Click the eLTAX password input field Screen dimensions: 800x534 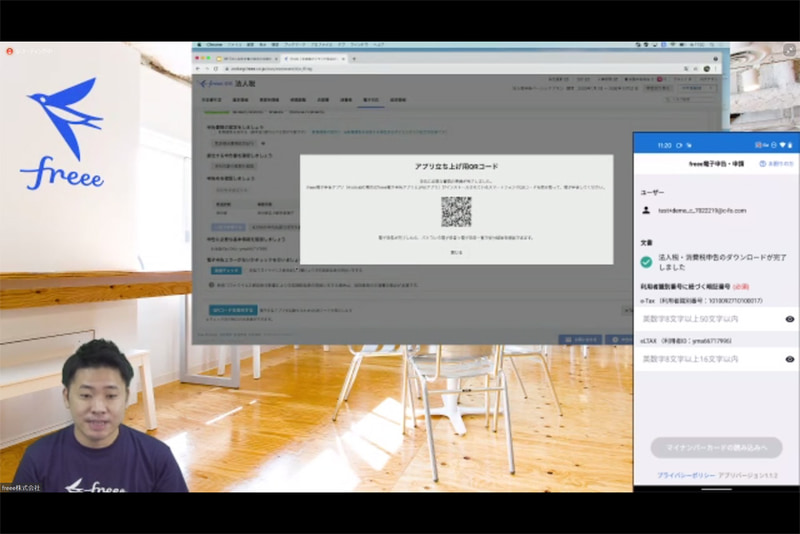716,359
